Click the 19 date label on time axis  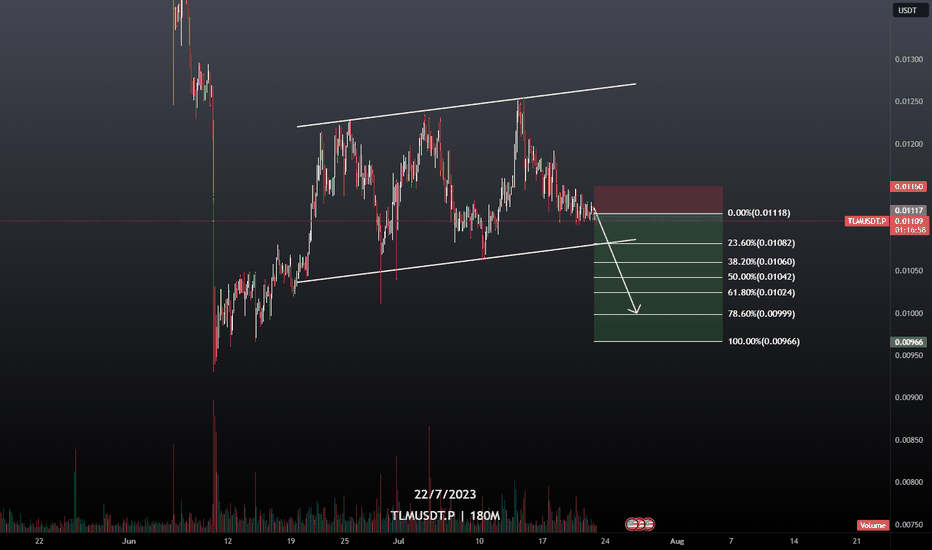coord(291,541)
